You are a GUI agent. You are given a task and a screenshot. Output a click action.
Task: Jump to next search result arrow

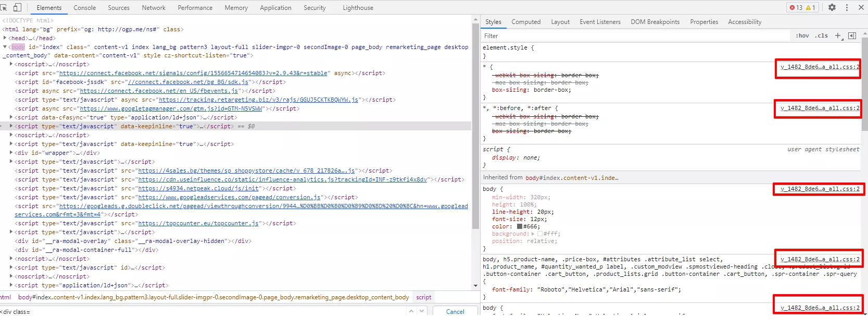click(422, 311)
